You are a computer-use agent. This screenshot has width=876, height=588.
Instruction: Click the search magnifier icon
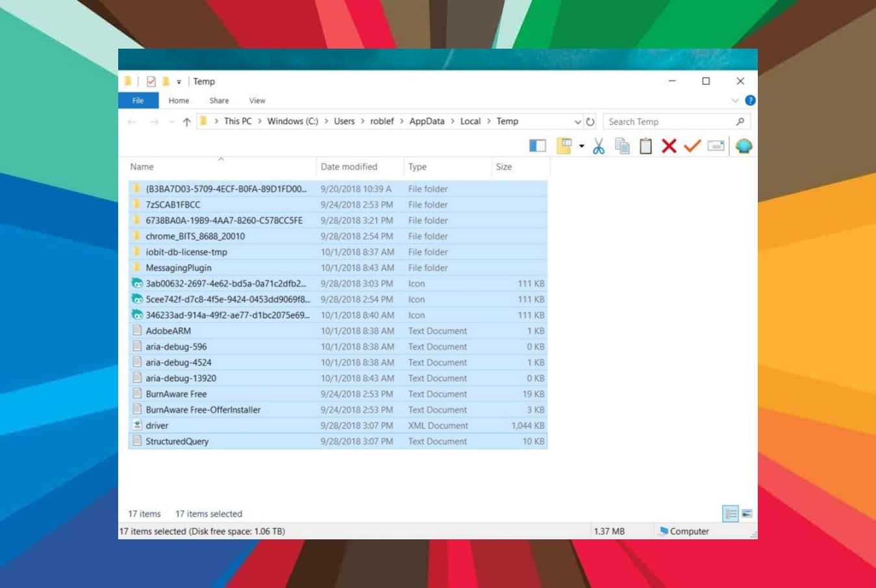740,121
